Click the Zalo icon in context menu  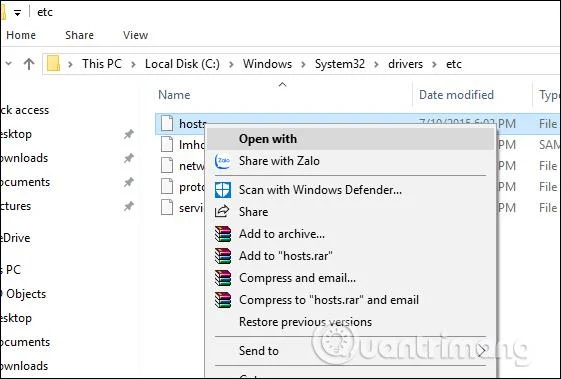[x=223, y=161]
